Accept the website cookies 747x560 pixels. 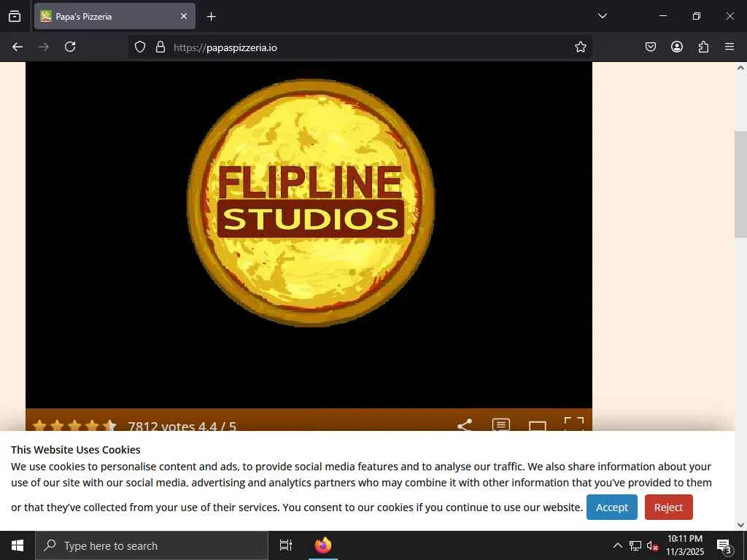tap(612, 507)
